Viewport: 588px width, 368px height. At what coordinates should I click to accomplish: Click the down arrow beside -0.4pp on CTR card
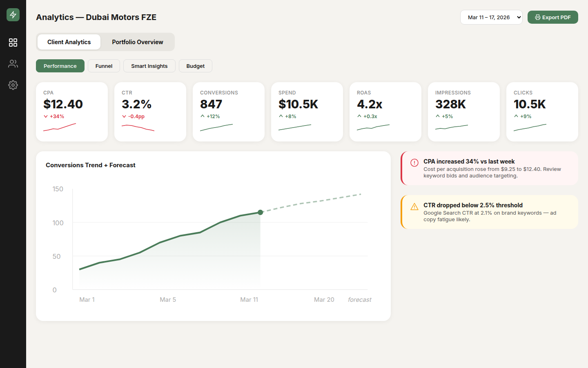point(124,117)
